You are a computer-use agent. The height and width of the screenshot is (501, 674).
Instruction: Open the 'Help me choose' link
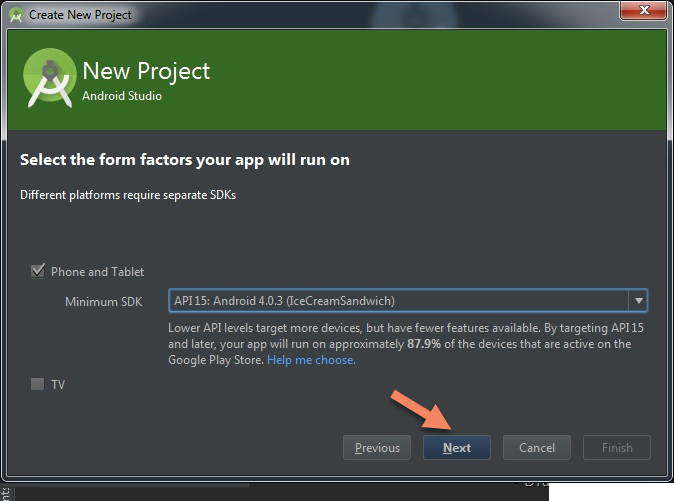coord(311,360)
